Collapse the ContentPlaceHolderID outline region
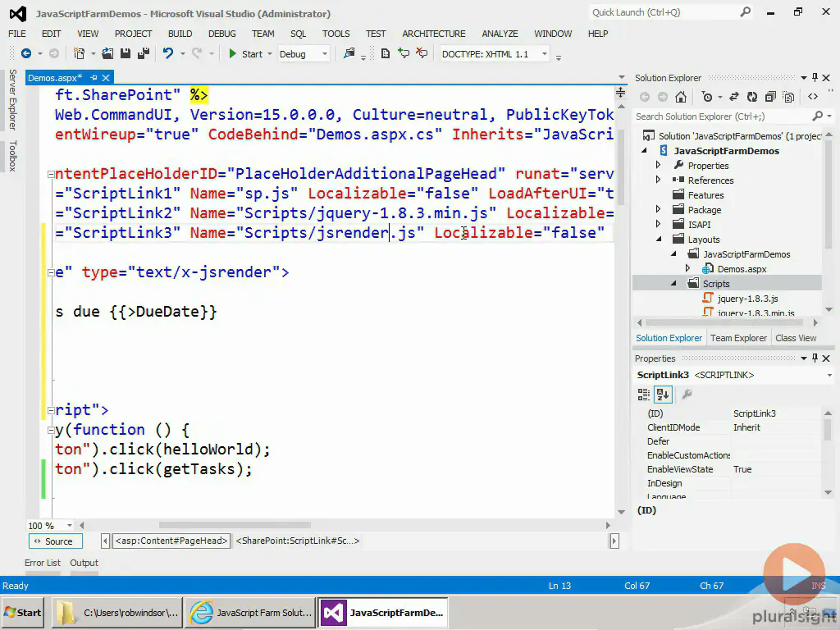 [51, 174]
